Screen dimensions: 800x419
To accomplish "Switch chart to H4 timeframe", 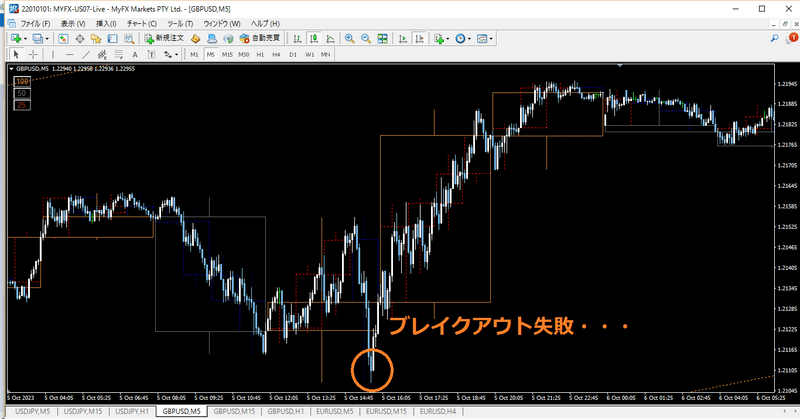I will coord(277,54).
